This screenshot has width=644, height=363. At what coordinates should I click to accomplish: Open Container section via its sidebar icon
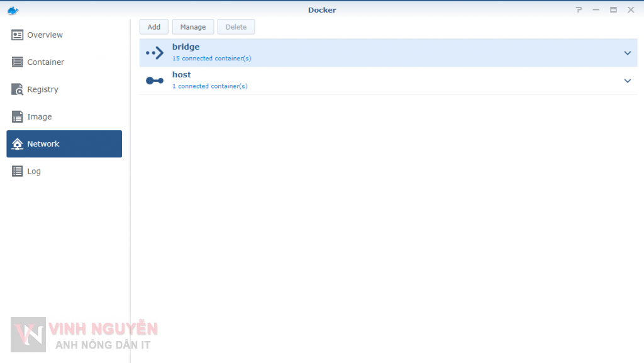coord(18,62)
